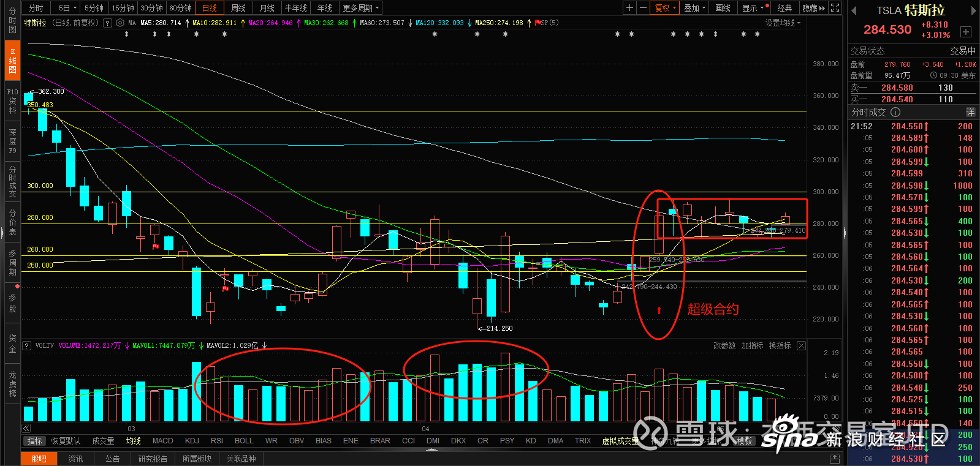This screenshot has width=980, height=466.
Task: Close the volume indicator panel
Action: [x=801, y=345]
